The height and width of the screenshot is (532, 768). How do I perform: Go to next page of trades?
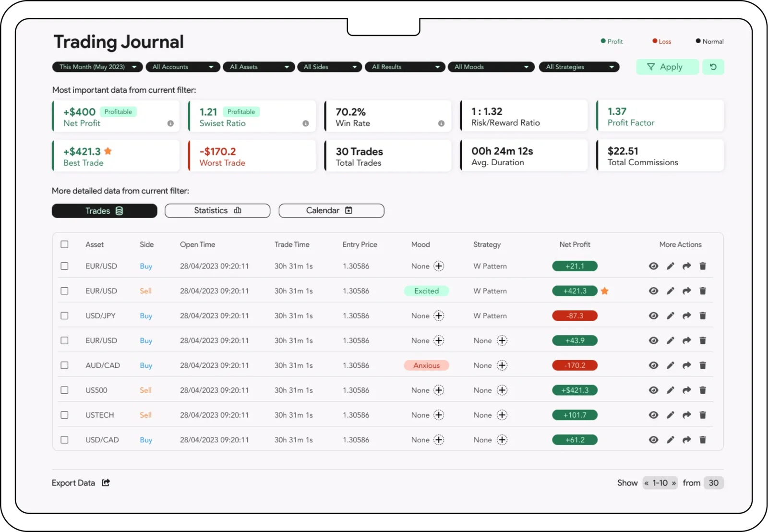(x=673, y=483)
